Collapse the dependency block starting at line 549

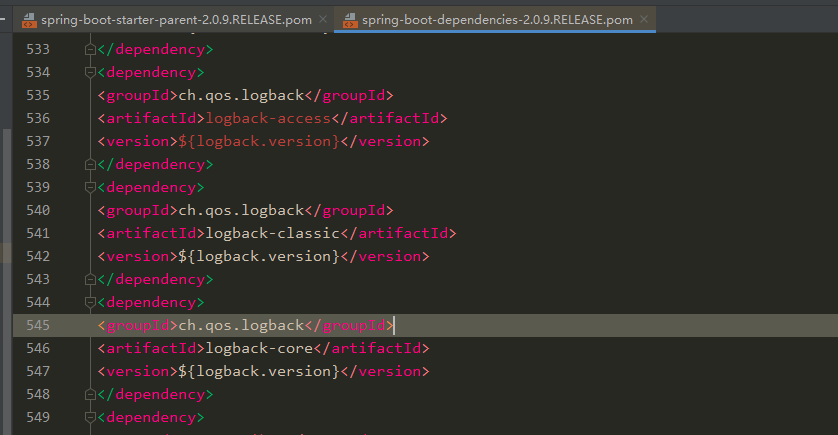click(90, 417)
